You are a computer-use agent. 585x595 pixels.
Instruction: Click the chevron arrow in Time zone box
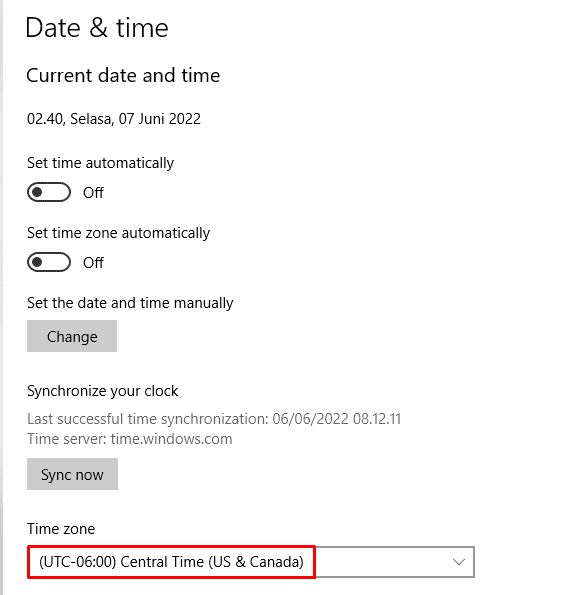pos(459,562)
